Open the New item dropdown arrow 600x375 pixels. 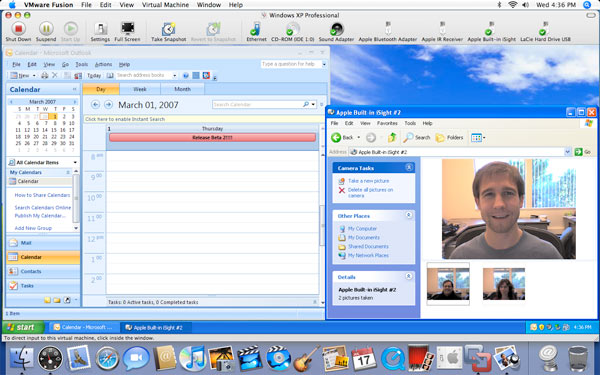pyautogui.click(x=34, y=76)
